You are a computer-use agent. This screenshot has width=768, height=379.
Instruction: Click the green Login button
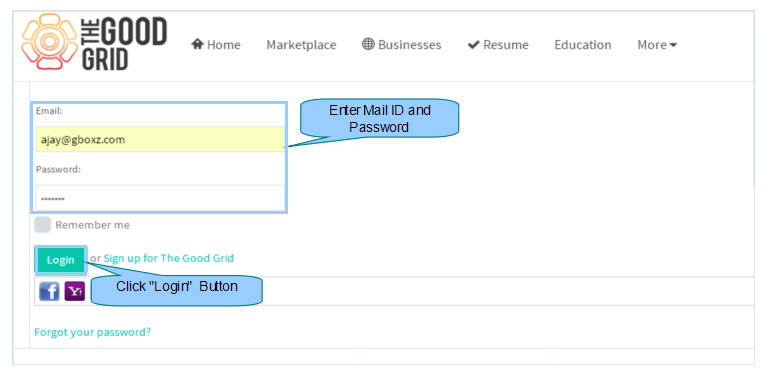(x=60, y=260)
